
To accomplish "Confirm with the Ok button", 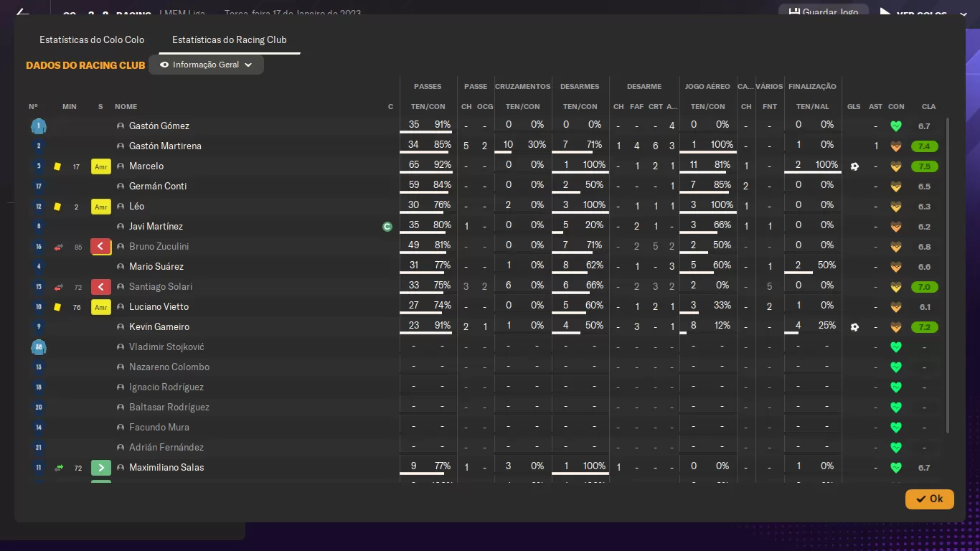I will [930, 499].
